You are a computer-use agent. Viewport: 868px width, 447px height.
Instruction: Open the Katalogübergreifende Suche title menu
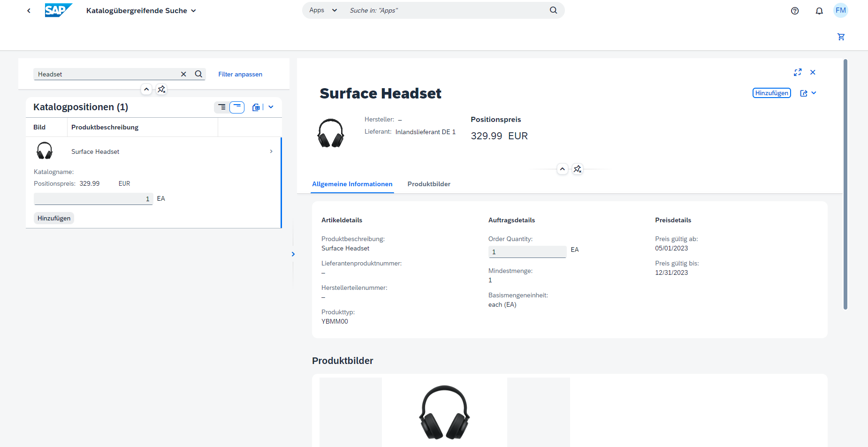tap(141, 10)
